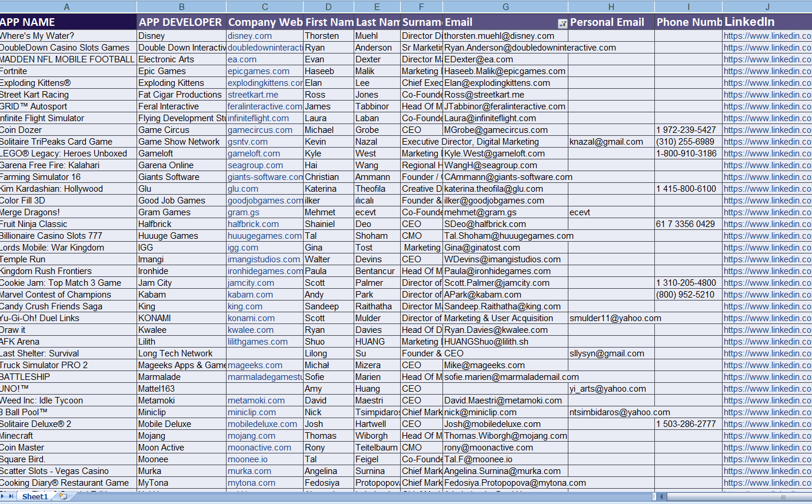This screenshot has width=812, height=504.
Task: Select column E header
Action: click(x=377, y=7)
